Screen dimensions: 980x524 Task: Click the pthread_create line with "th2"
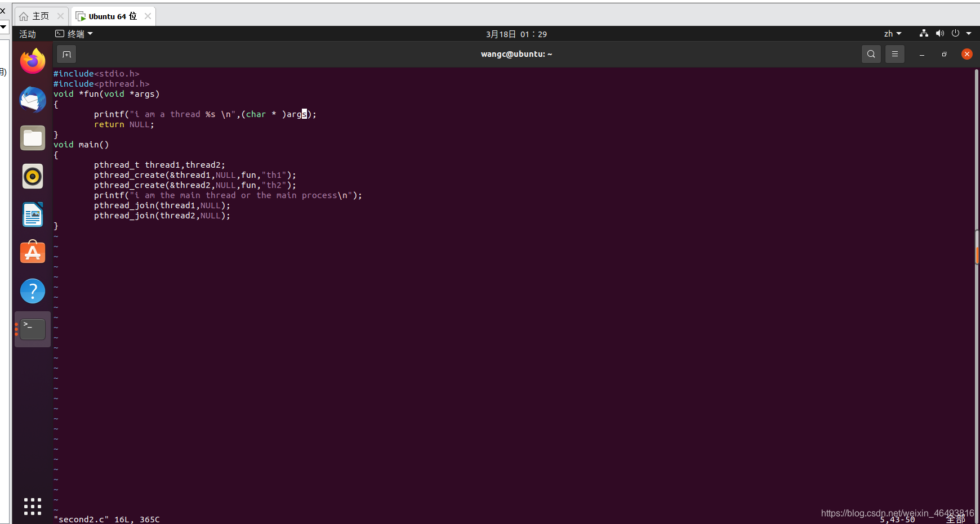click(195, 185)
